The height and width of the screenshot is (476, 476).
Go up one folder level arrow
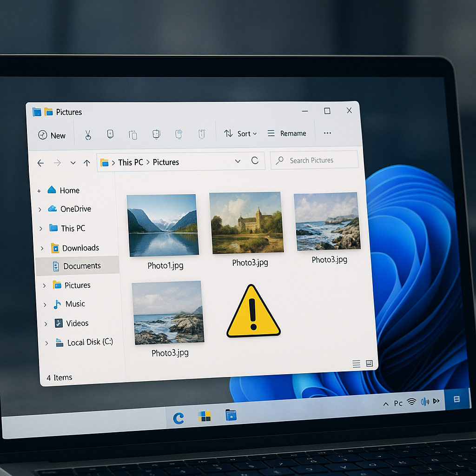87,163
